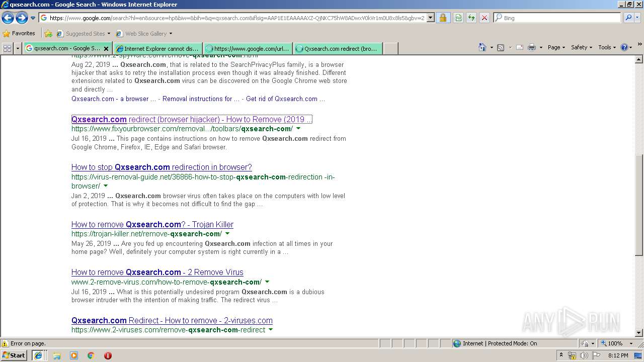The width and height of the screenshot is (644, 362).
Task: Launch Windows Media Player from taskbar
Action: click(x=74, y=355)
